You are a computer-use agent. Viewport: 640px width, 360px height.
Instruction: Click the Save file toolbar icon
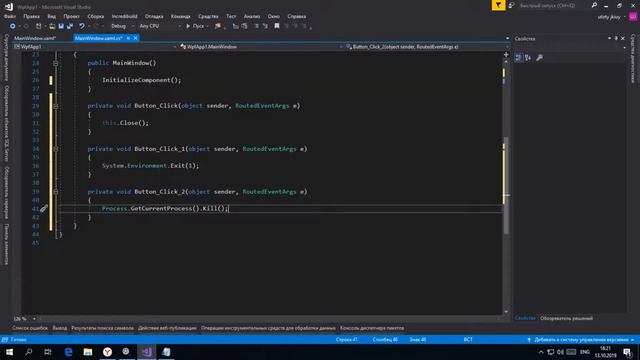pyautogui.click(x=61, y=26)
